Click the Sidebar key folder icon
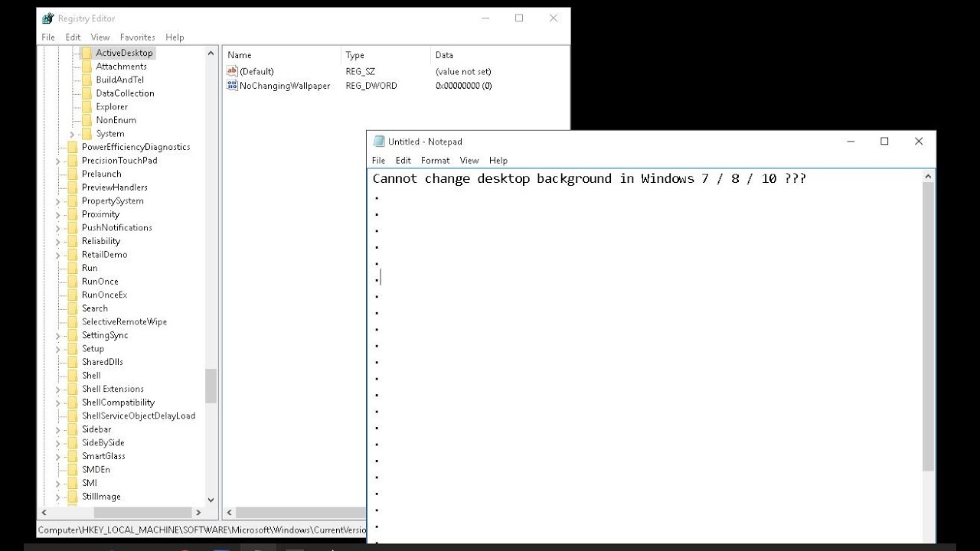Viewport: 980px width, 551px height. click(x=73, y=429)
